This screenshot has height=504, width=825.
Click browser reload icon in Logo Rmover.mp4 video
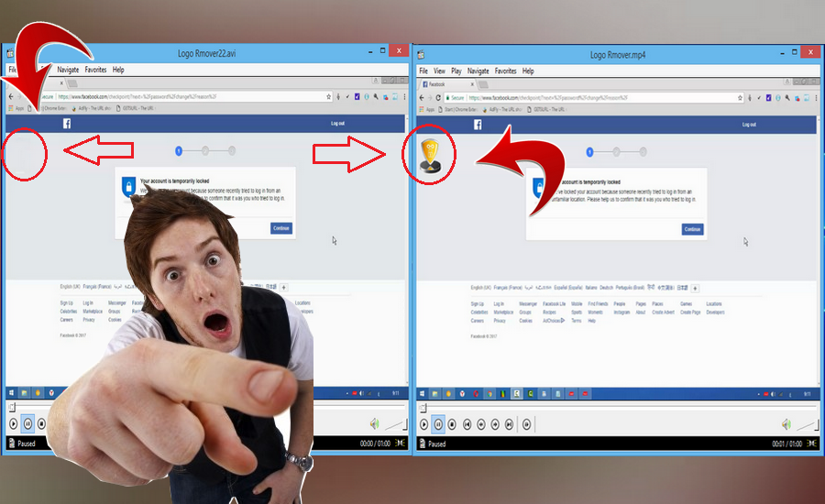pos(438,98)
